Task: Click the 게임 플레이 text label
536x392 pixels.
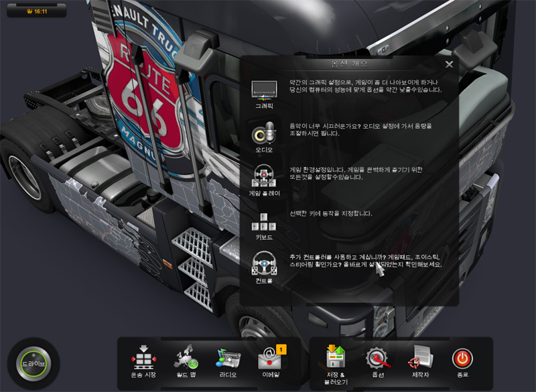Action: 264,193
